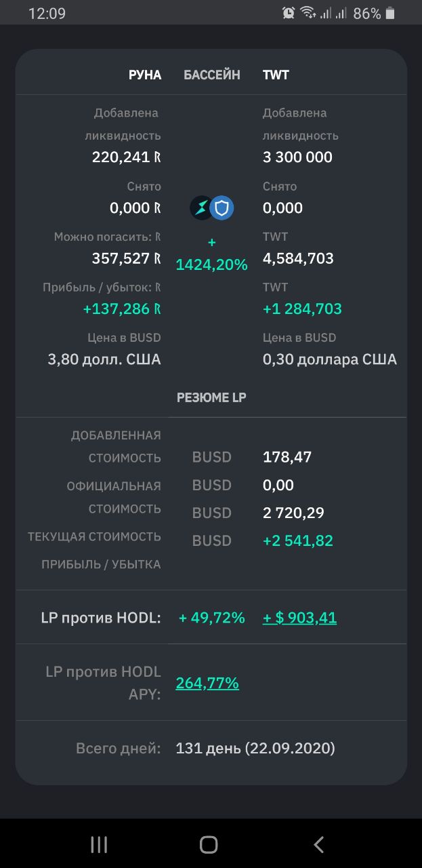Tap the Trust Wallet shield token icon
The width and height of the screenshot is (422, 868).
coord(222,208)
